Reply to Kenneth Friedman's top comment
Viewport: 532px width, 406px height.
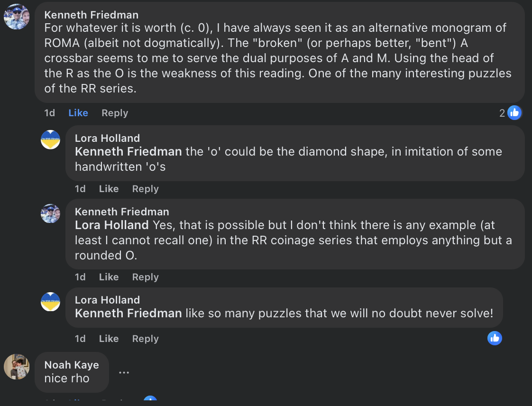point(115,113)
